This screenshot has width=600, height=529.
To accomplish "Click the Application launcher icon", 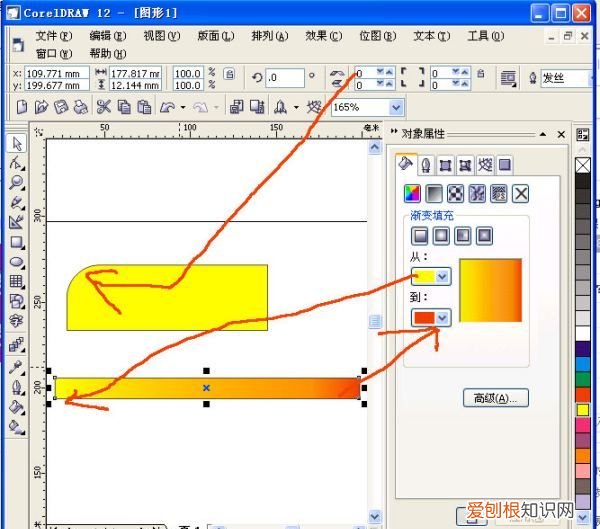I will tap(280, 107).
